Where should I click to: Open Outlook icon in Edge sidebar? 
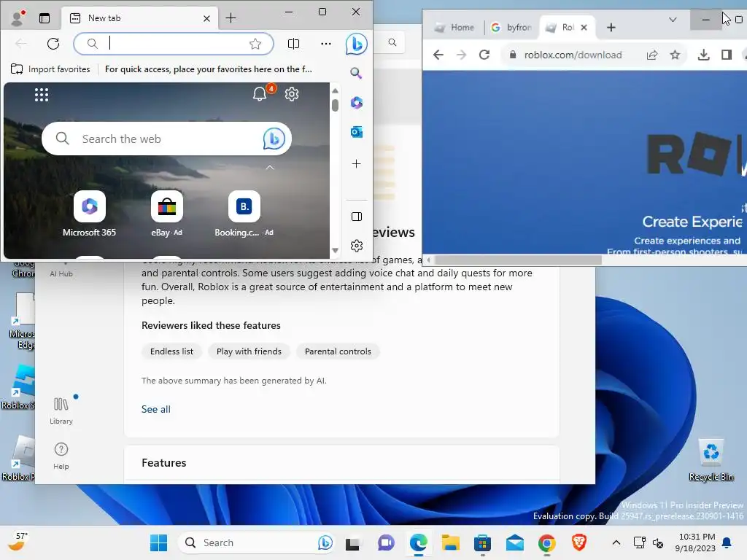tap(356, 132)
